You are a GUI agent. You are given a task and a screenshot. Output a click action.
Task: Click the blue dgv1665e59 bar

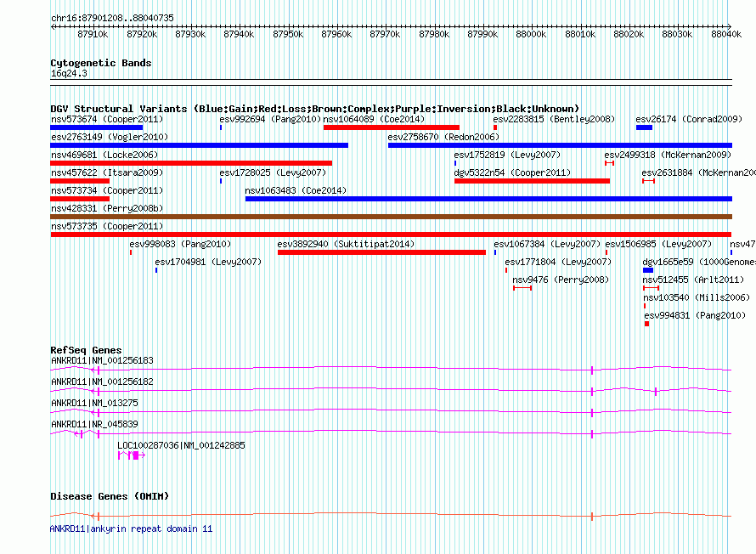click(x=648, y=270)
